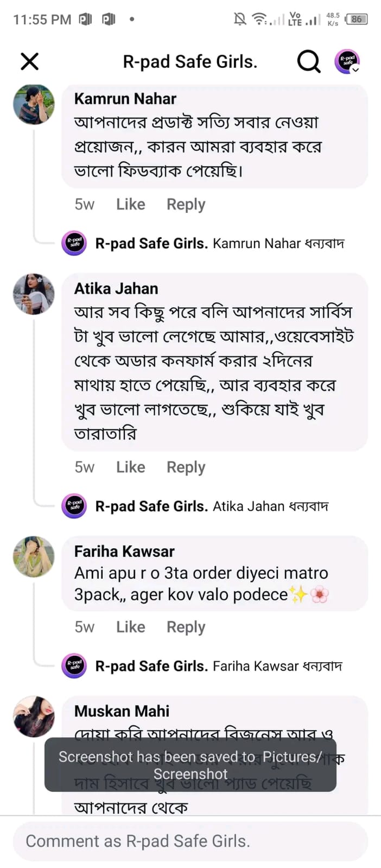The image size is (381, 868).
Task: Focus the Comment as R-pad Safe Girls field
Action: pyautogui.click(x=190, y=841)
